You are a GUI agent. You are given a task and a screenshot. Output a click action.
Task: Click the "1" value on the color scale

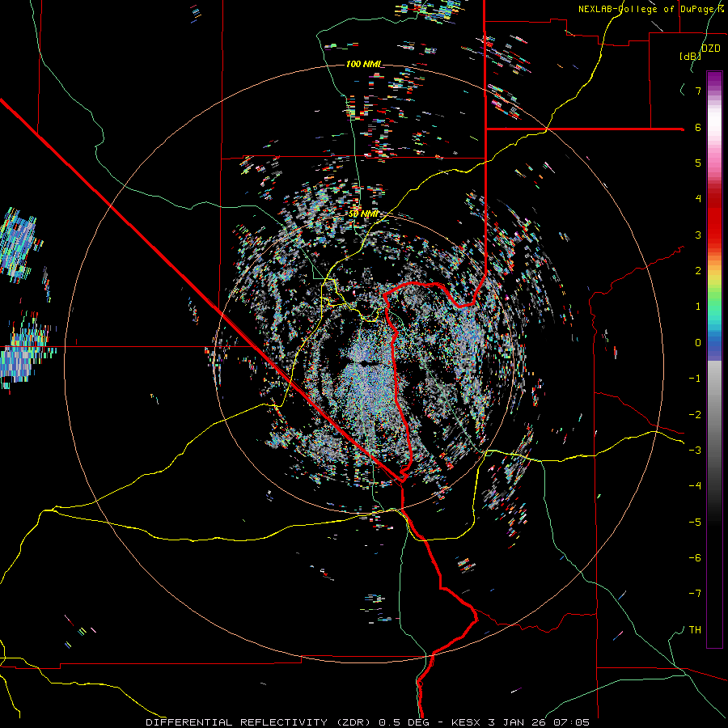698,307
